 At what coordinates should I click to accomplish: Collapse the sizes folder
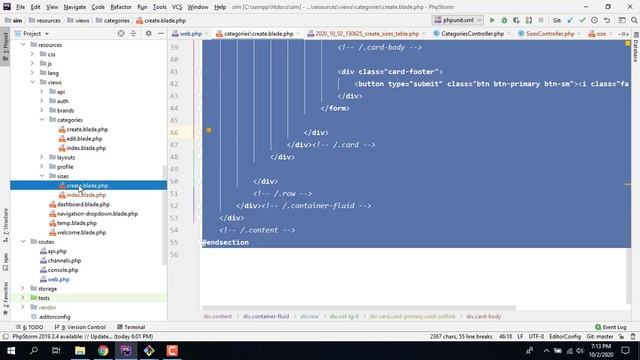pos(42,176)
